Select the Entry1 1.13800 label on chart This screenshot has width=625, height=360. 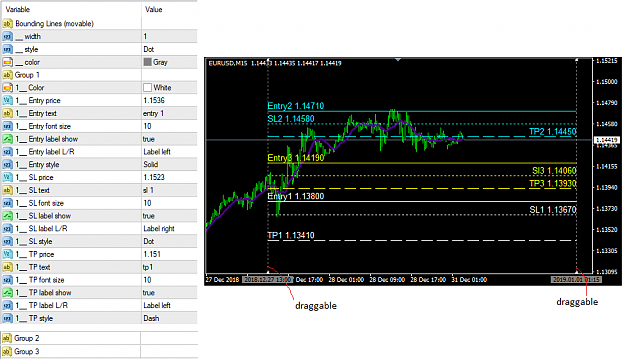(295, 196)
